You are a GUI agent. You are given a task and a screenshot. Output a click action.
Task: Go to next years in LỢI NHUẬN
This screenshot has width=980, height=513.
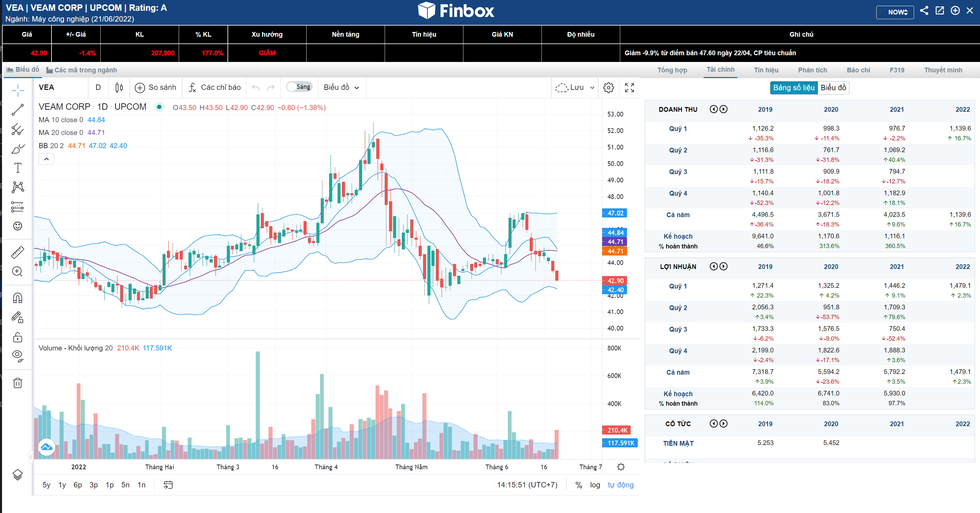pos(724,266)
